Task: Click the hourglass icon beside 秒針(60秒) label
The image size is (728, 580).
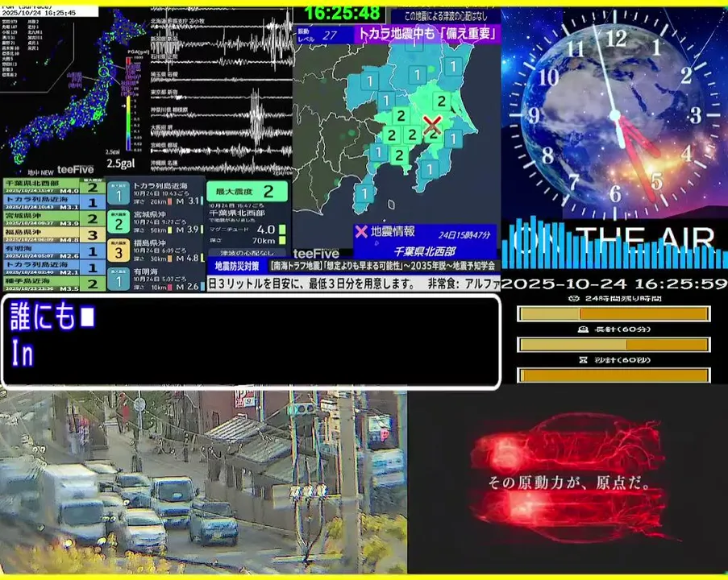Action: [584, 360]
